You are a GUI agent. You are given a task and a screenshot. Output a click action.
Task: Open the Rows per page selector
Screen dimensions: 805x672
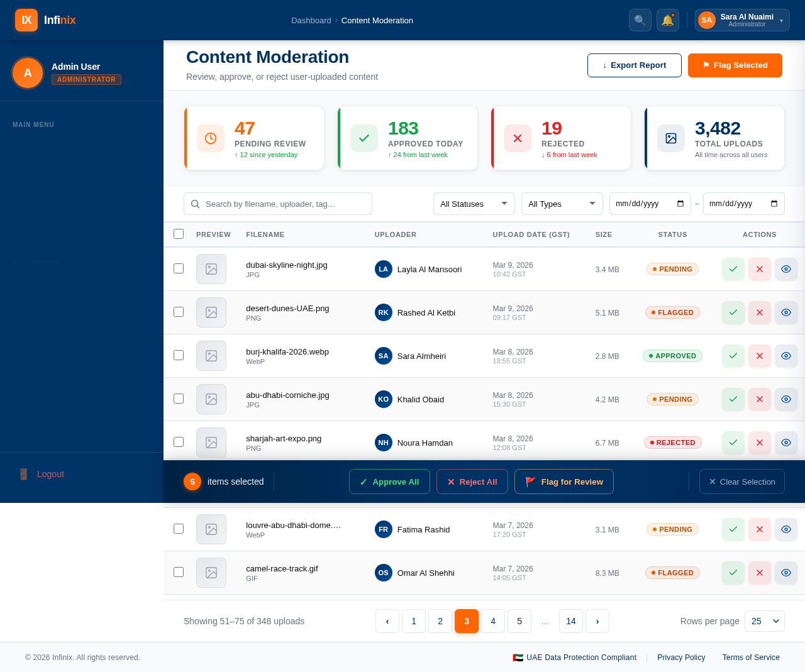pyautogui.click(x=764, y=620)
